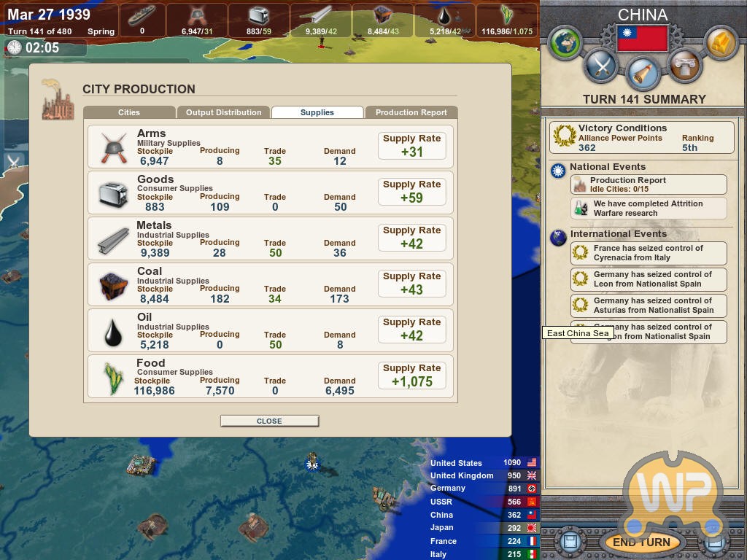Viewport: 747px width, 560px height.
Task: Click the globe world view icon
Action: click(x=565, y=43)
